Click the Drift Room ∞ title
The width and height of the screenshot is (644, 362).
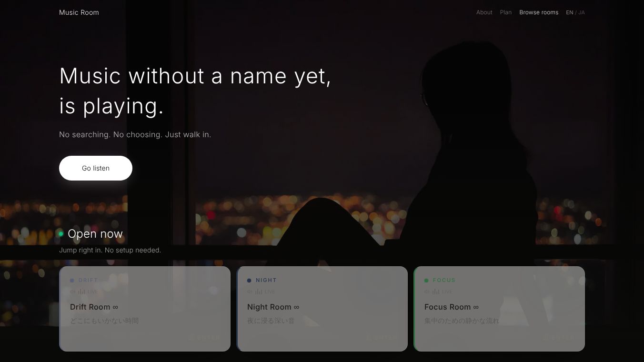click(x=94, y=307)
